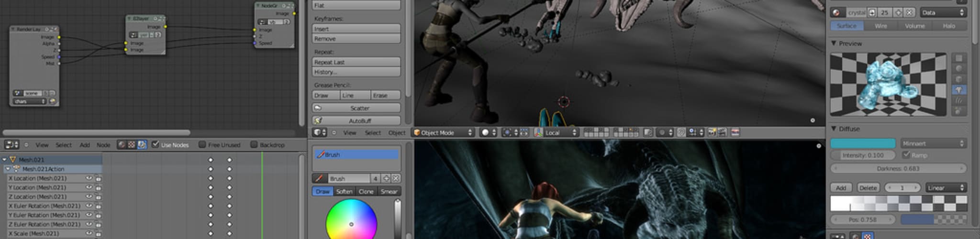980x239 pixels.
Task: Open the Data link dropdown
Action: (x=943, y=12)
